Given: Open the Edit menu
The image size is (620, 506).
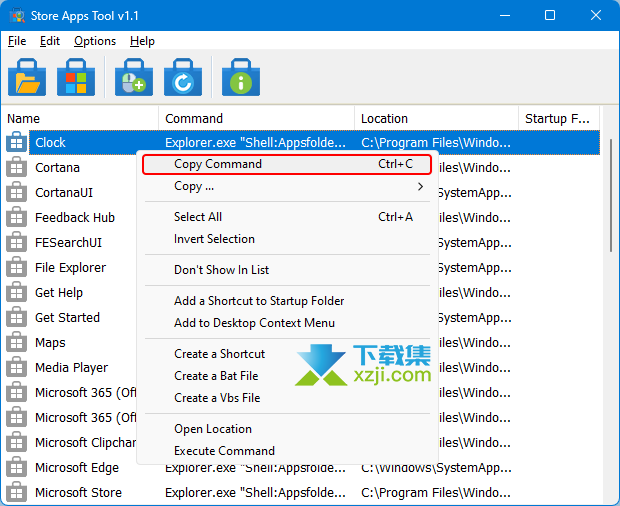Looking at the screenshot, I should pos(50,41).
